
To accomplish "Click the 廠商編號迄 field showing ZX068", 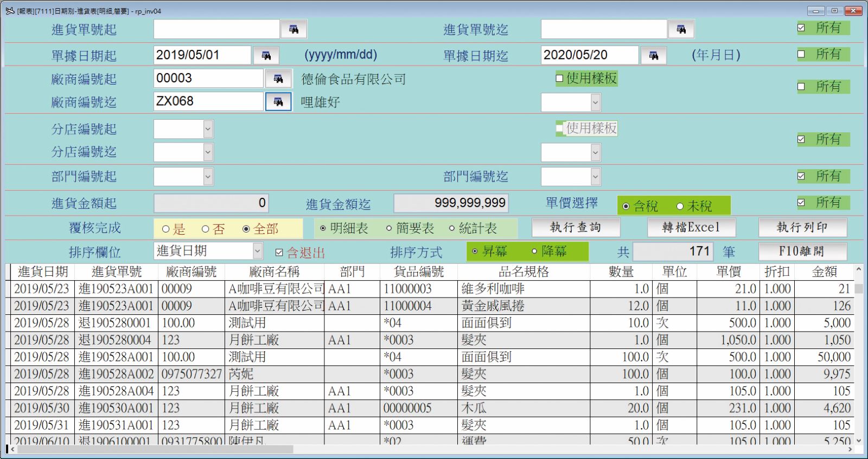I will [x=208, y=102].
